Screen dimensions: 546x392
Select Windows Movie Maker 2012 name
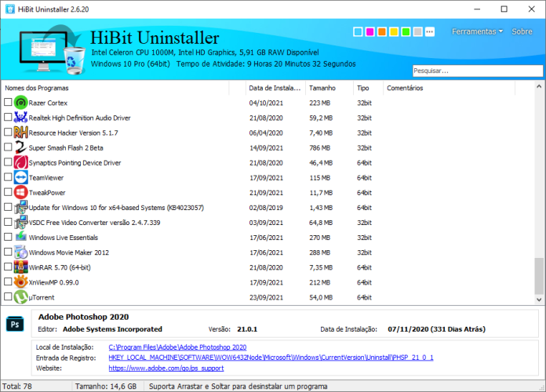(69, 252)
